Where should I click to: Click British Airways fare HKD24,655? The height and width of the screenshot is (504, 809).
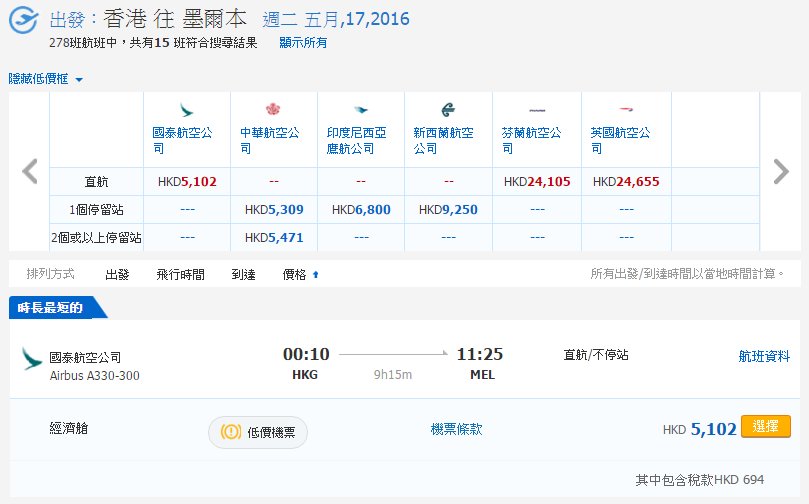(626, 182)
